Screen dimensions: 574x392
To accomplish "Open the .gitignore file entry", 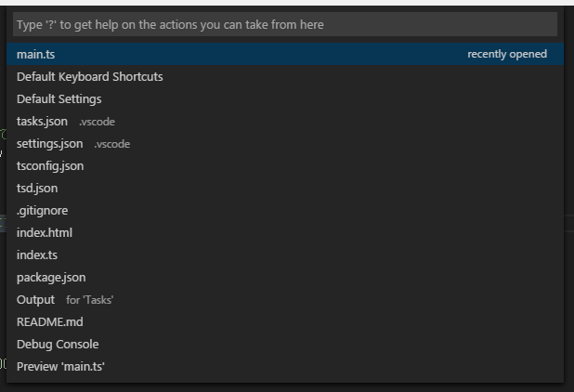I will click(285, 211).
